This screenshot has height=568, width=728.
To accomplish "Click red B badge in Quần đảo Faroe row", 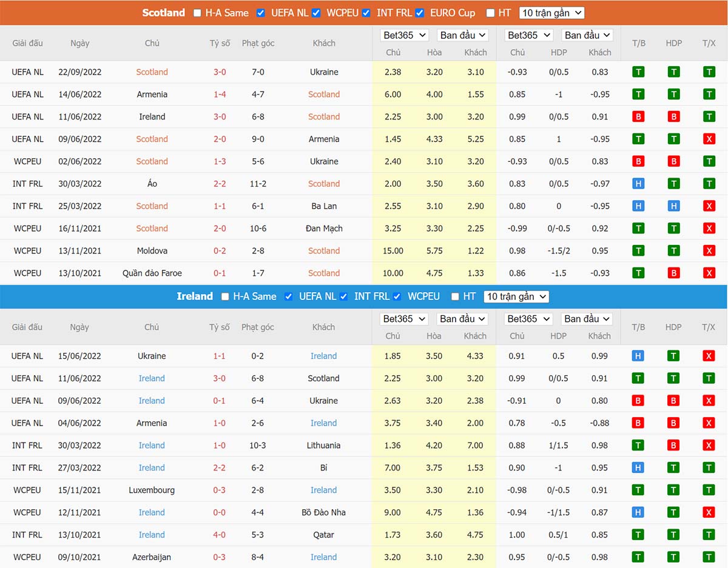I will pos(673,273).
